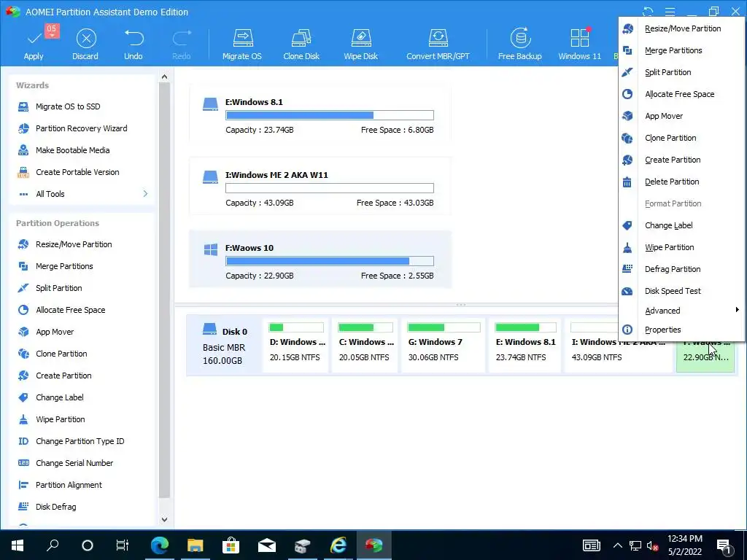
Task: Open the notification center icon
Action: [x=724, y=546]
